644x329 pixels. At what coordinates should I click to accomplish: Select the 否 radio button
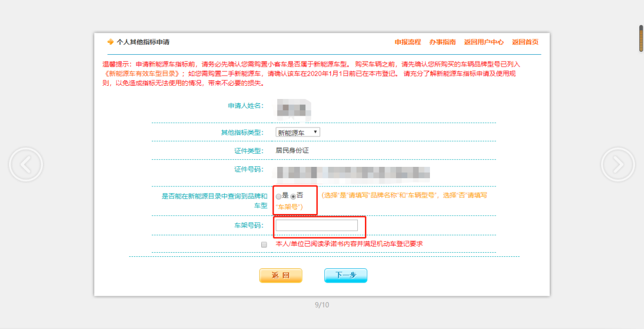(293, 197)
